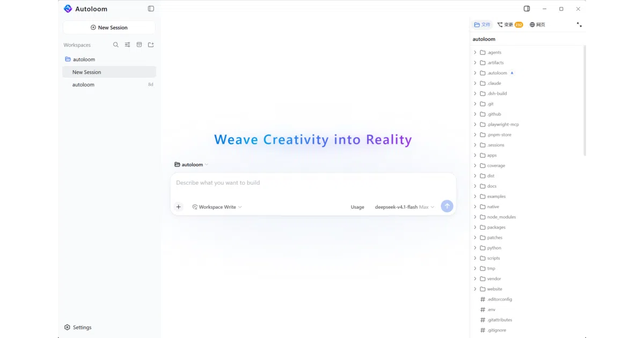Open workspace filter sliders icon
Image resolution: width=644 pixels, height=338 pixels.
pos(128,45)
